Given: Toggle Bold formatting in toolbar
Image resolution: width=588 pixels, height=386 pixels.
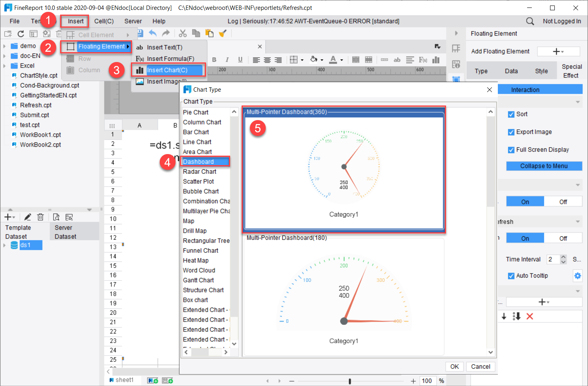Looking at the screenshot, I should tap(214, 60).
